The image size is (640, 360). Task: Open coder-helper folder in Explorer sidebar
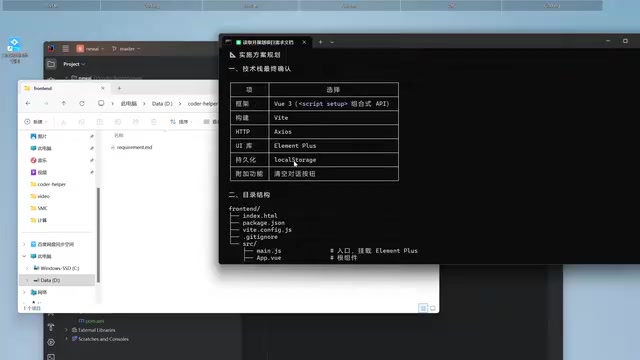tap(48, 184)
